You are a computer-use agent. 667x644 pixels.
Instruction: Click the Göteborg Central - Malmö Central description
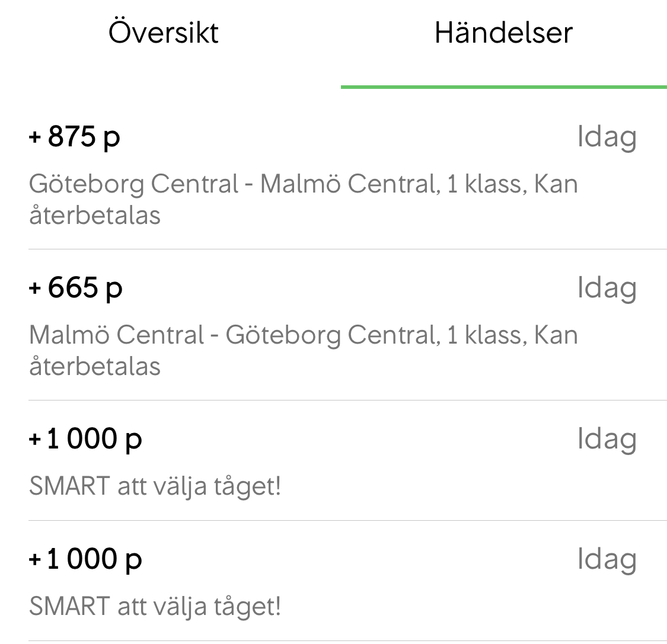pos(303,184)
